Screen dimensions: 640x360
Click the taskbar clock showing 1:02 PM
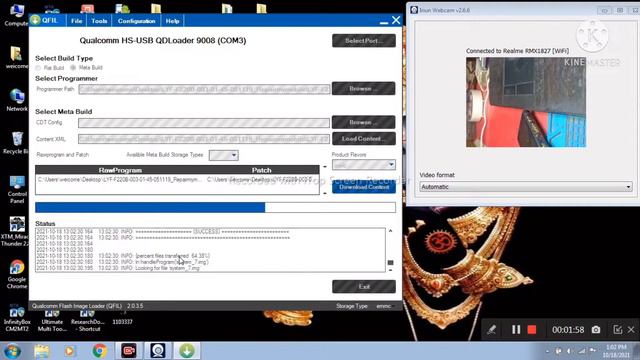coord(616,351)
